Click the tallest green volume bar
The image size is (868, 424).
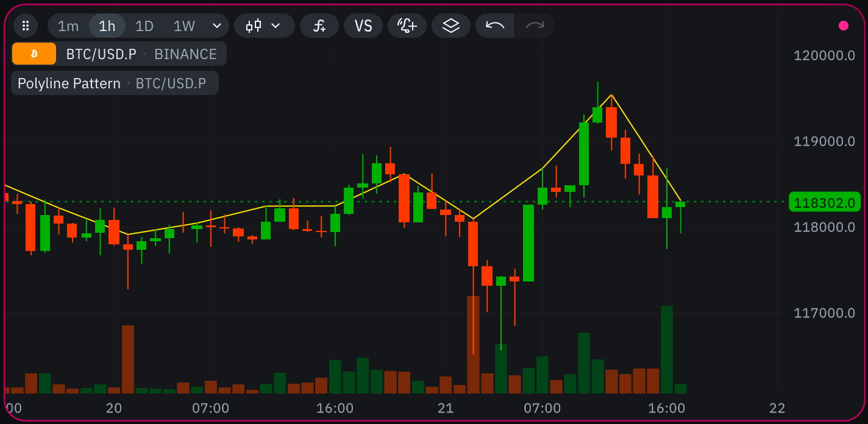(667, 350)
